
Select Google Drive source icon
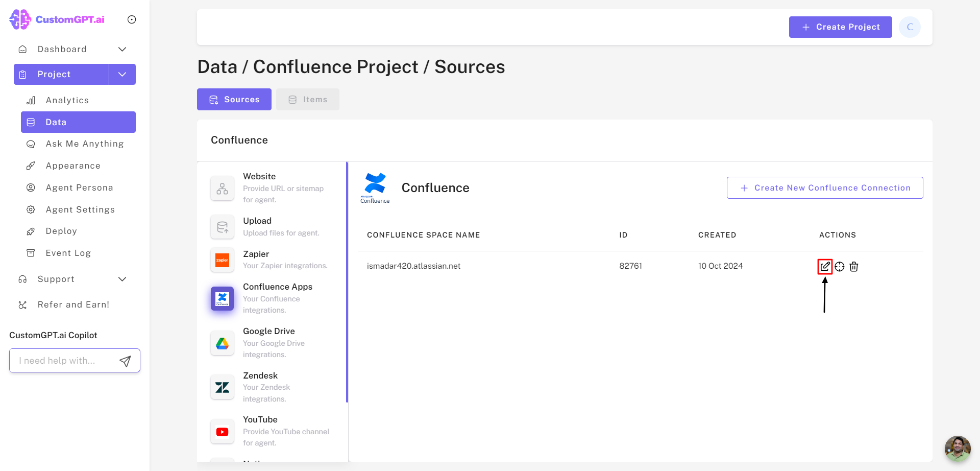tap(223, 343)
